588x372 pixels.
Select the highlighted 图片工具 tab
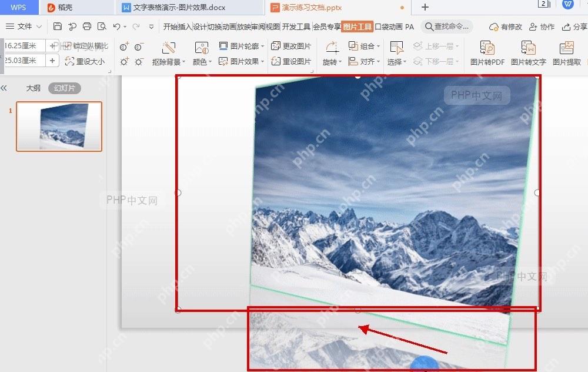coord(358,26)
